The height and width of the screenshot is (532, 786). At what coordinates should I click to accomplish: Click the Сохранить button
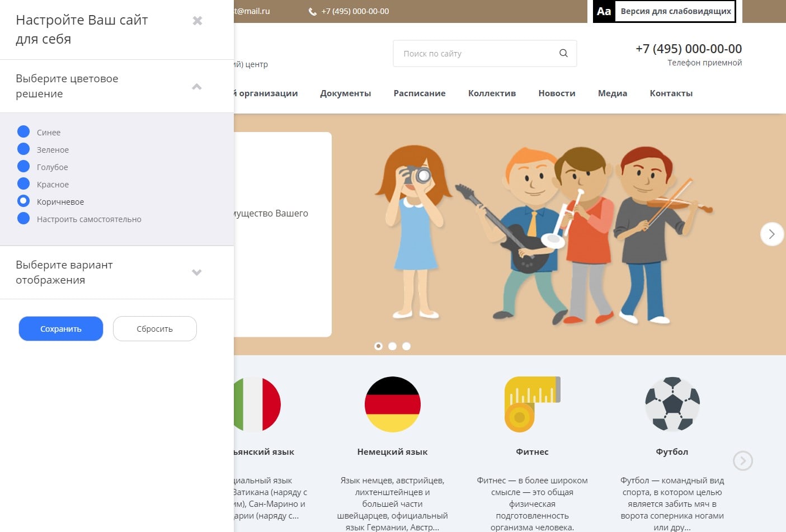(x=61, y=329)
